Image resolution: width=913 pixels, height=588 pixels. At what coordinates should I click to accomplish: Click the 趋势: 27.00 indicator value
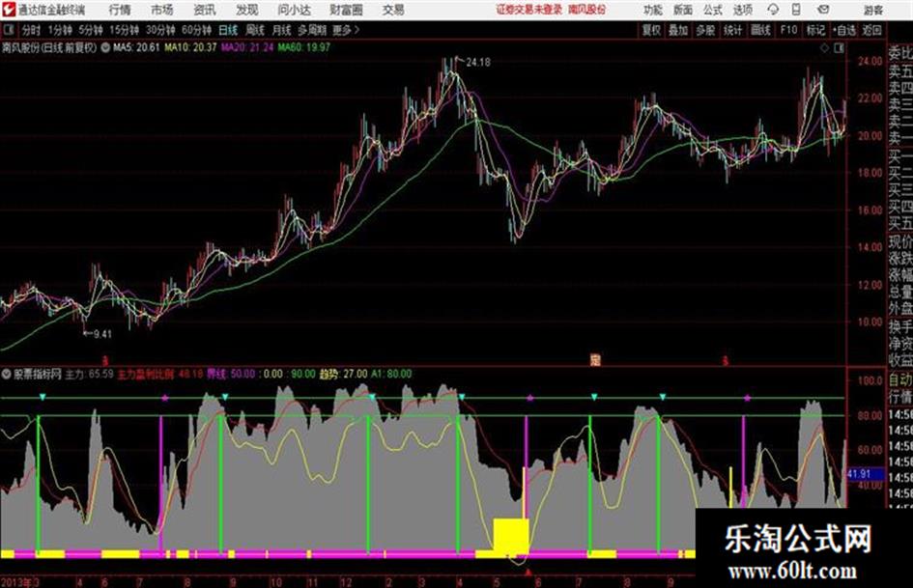coord(344,374)
